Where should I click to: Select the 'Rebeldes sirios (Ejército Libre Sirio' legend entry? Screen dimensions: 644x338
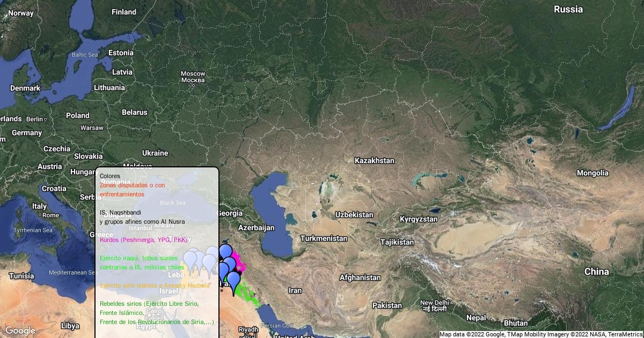pos(149,304)
